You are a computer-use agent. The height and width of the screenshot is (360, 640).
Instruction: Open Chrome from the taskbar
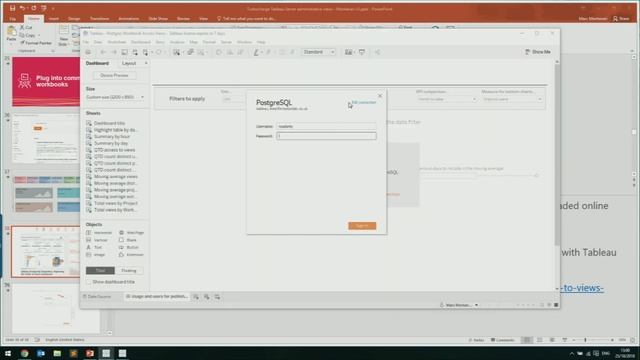click(x=24, y=353)
